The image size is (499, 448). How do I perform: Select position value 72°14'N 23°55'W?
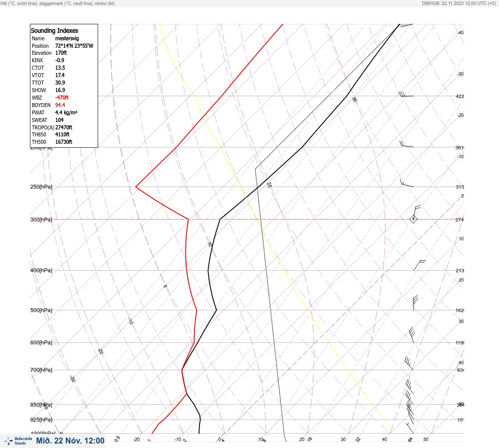tap(74, 46)
